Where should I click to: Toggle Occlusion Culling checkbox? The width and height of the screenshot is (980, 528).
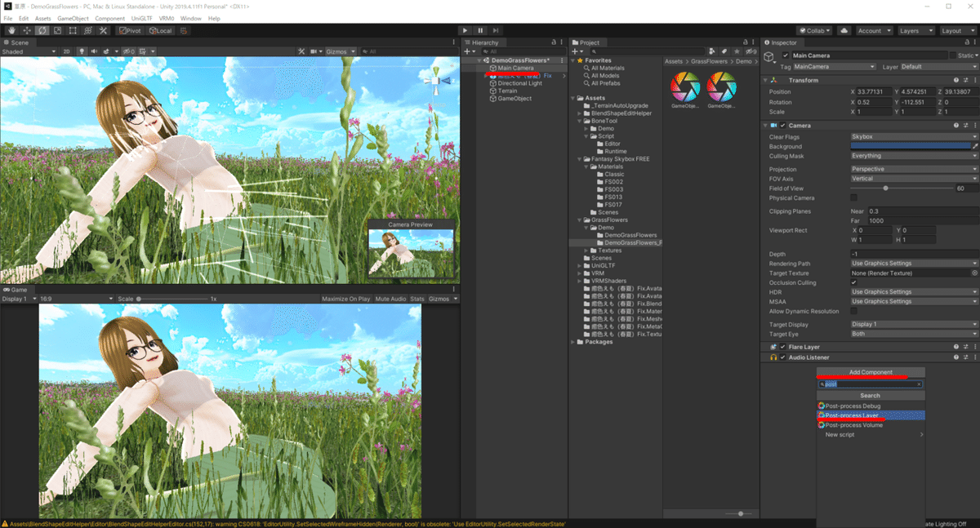(x=854, y=282)
